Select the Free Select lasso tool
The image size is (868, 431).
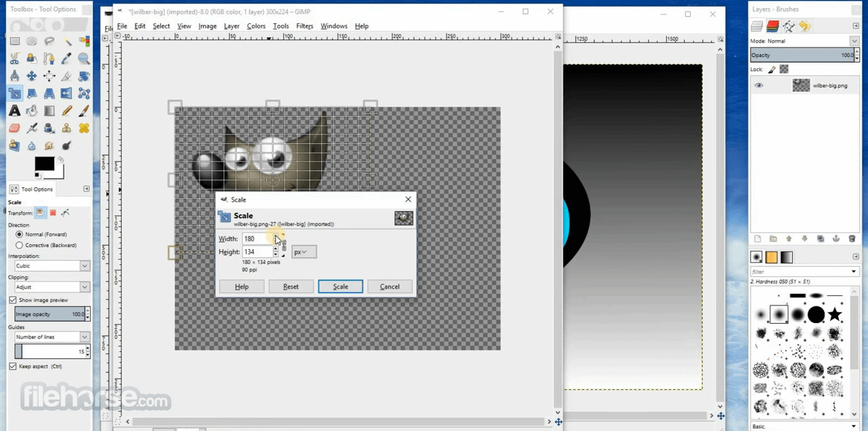point(50,41)
